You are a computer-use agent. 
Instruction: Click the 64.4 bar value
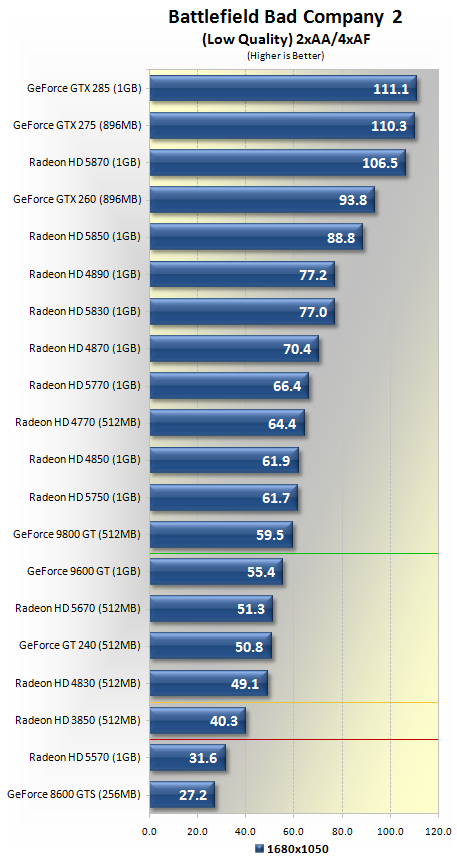coord(282,424)
